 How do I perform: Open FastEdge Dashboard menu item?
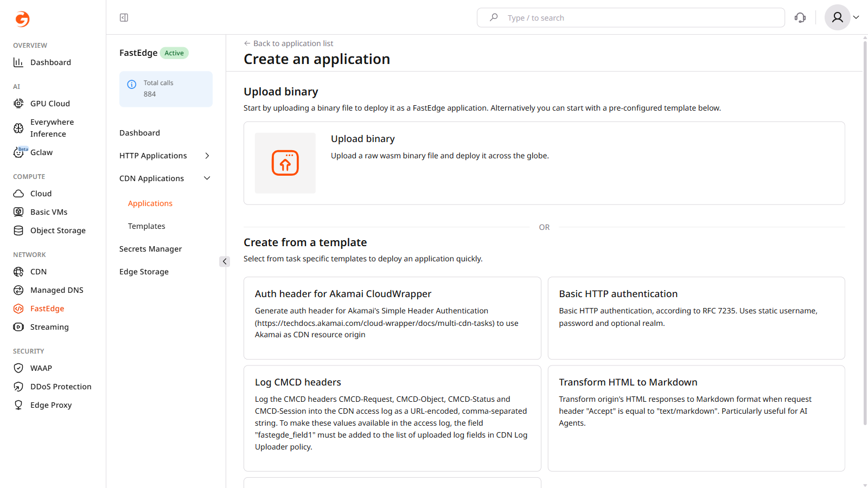(139, 133)
